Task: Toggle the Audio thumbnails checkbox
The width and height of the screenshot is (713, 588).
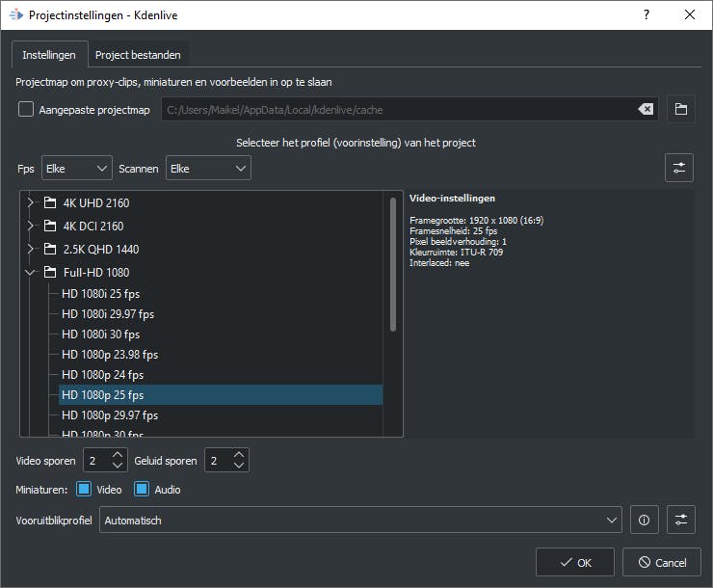Action: (x=142, y=490)
